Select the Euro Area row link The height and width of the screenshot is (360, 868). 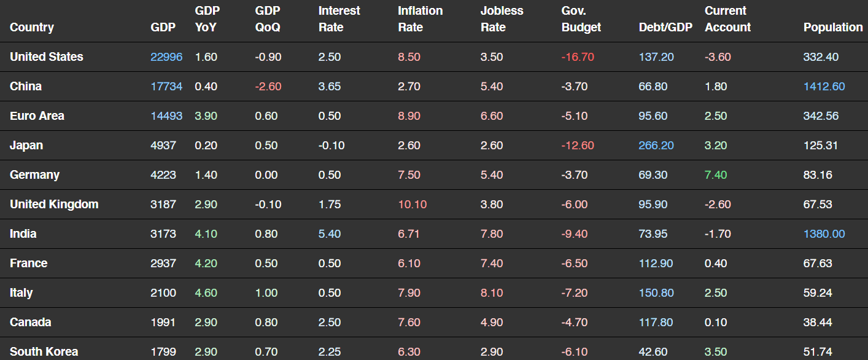click(x=37, y=115)
